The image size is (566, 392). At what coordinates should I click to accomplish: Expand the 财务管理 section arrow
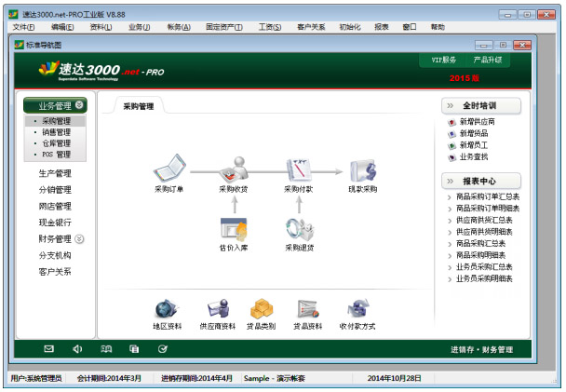coord(79,239)
